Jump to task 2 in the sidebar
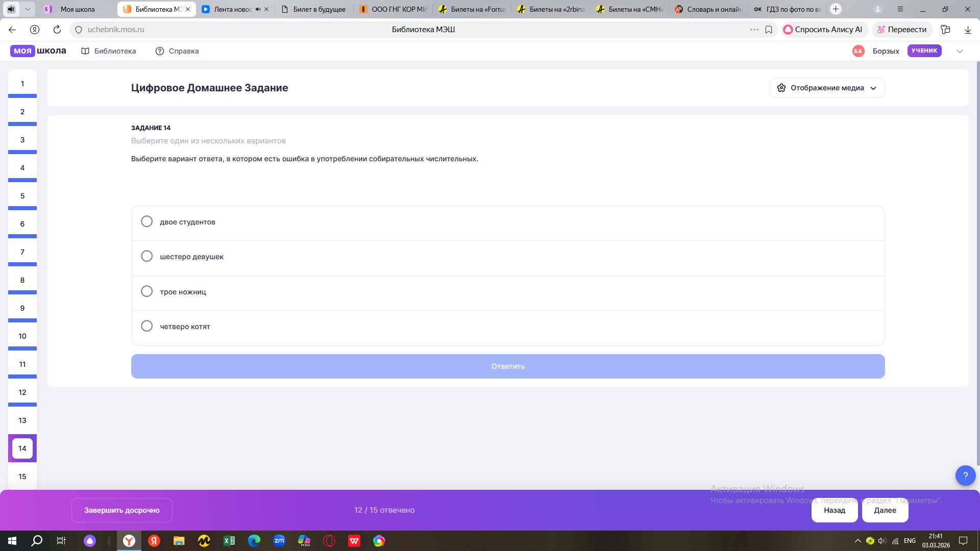 point(22,112)
